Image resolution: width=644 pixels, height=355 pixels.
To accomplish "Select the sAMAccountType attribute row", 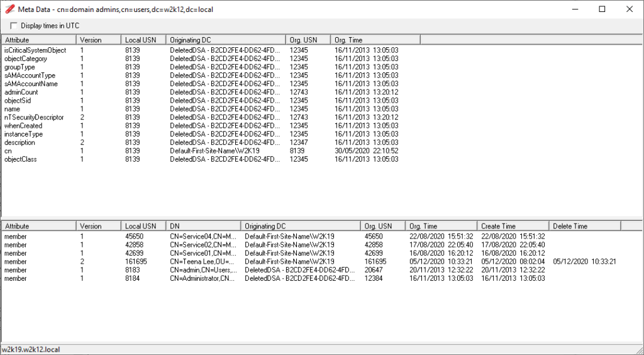I will (211, 75).
